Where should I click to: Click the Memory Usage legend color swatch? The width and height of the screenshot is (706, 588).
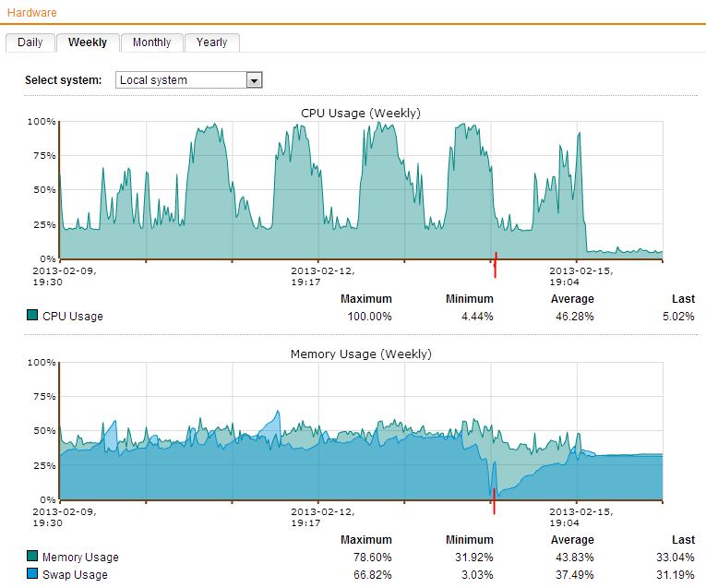(x=33, y=557)
